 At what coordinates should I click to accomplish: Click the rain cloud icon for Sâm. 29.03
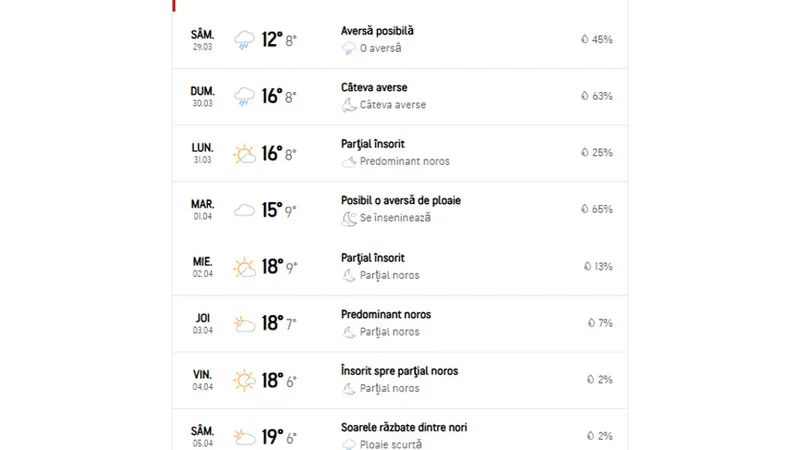(x=244, y=40)
